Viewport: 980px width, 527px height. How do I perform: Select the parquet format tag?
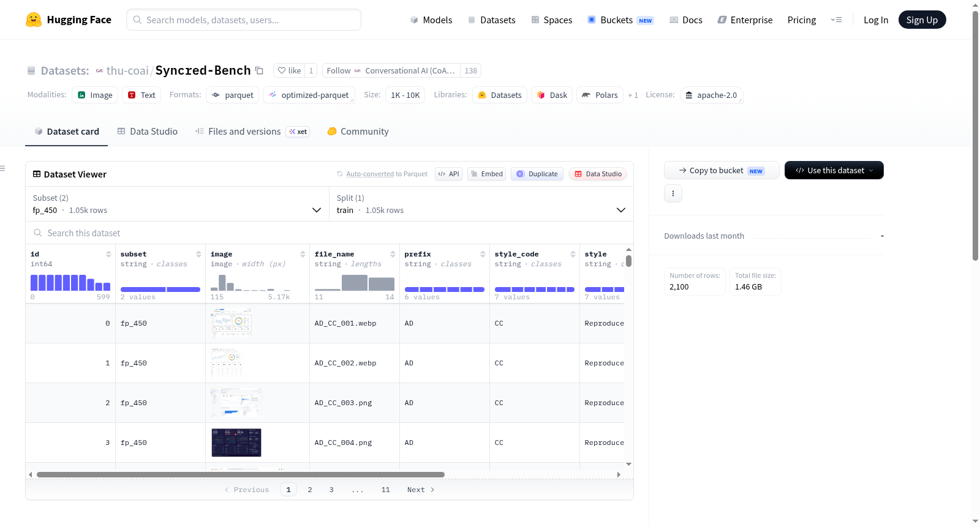233,95
